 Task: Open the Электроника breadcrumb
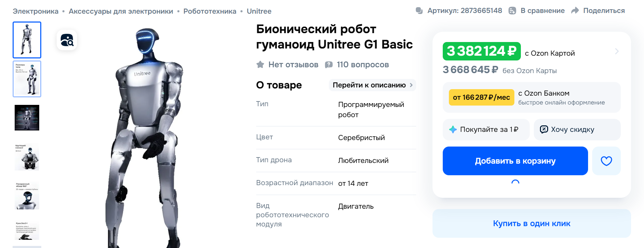[35, 11]
